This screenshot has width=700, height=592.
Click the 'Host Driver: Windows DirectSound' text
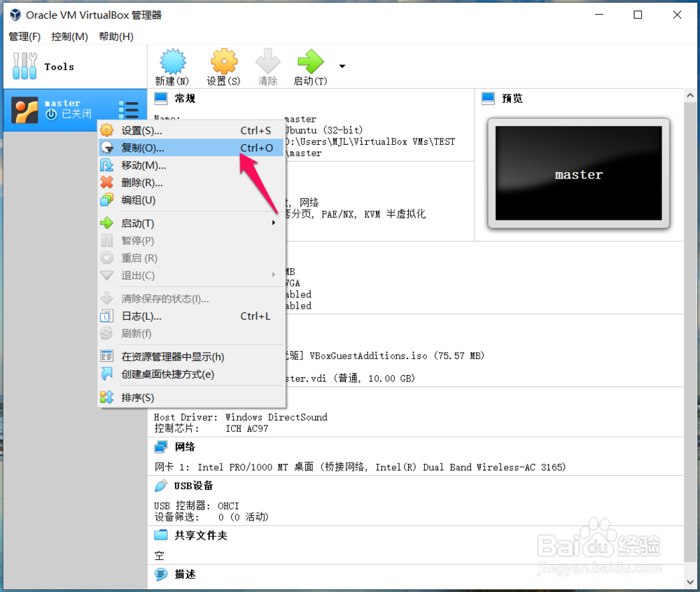pos(241,417)
